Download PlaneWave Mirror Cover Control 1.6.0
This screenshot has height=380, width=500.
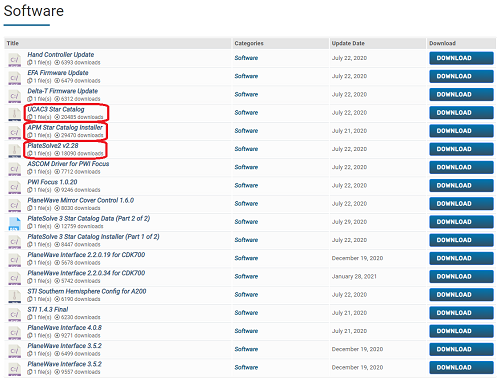(x=461, y=204)
